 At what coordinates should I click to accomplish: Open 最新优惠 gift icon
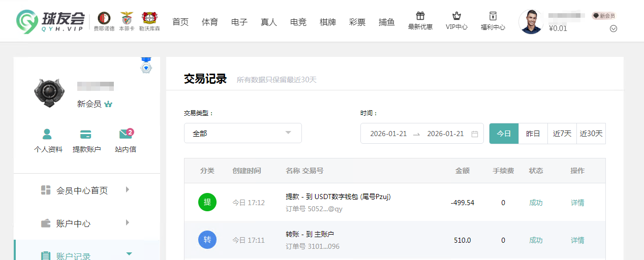tap(420, 16)
